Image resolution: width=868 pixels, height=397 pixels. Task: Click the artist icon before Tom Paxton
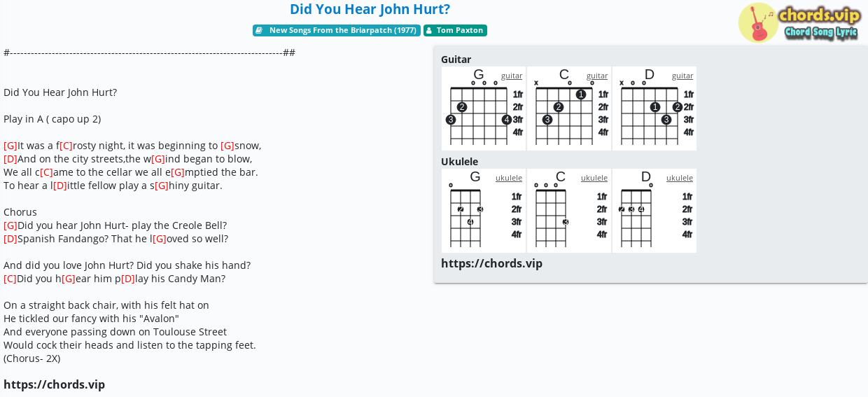pos(429,30)
